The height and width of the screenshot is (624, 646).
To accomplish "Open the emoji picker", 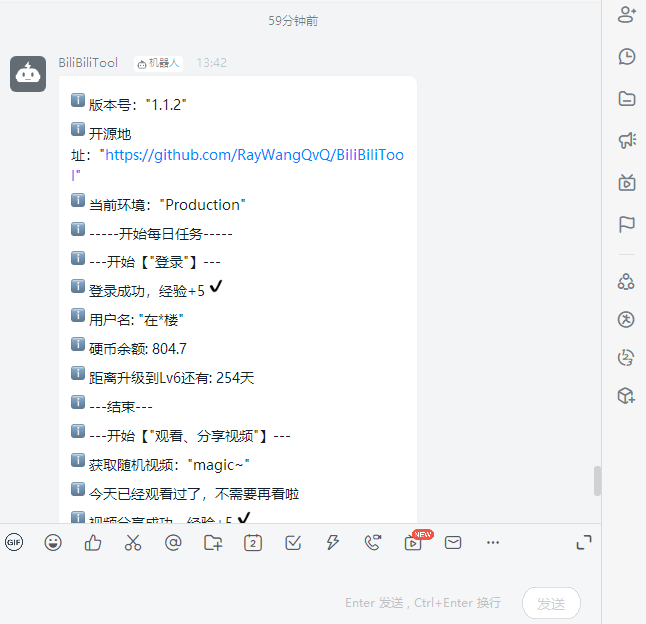I will [53, 542].
